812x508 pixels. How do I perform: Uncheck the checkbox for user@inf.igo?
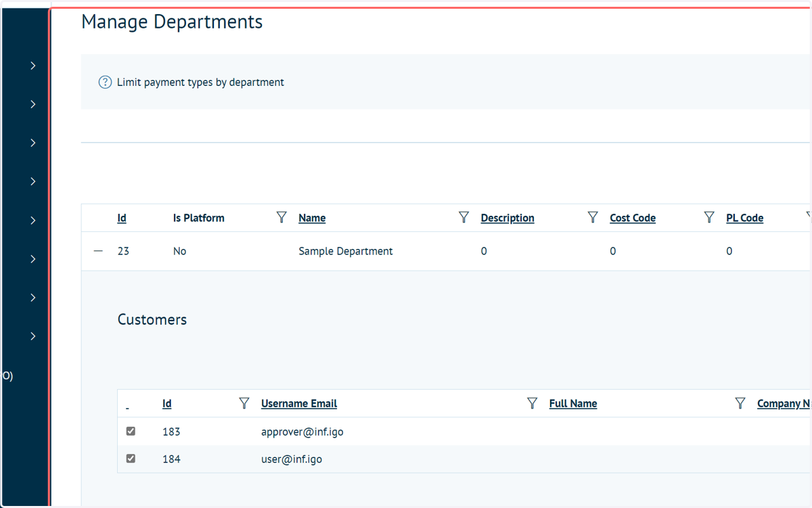click(131, 459)
